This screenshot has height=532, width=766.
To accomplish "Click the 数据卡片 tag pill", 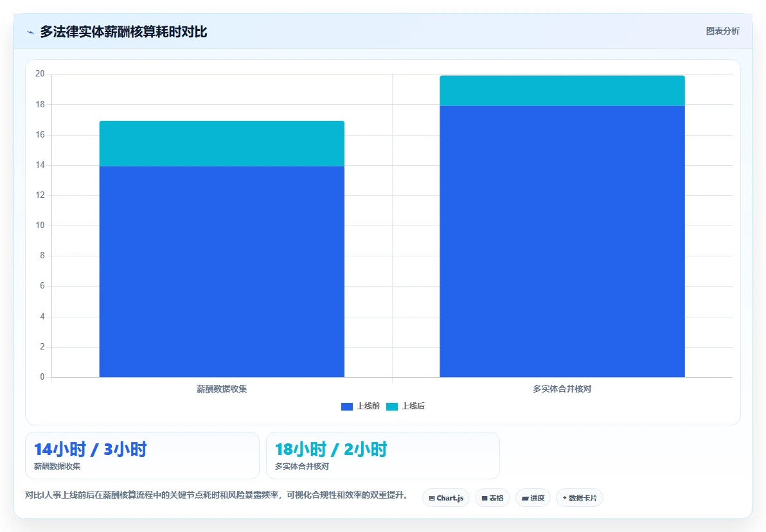I will pyautogui.click(x=580, y=498).
